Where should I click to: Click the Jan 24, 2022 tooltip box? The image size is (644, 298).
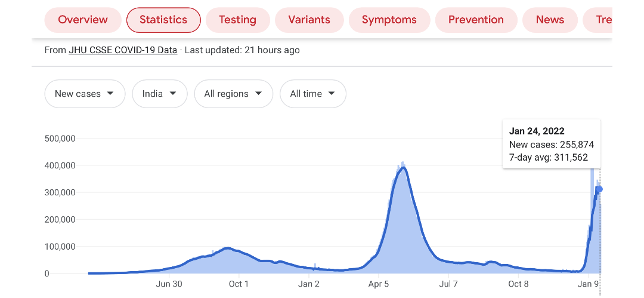pyautogui.click(x=551, y=144)
